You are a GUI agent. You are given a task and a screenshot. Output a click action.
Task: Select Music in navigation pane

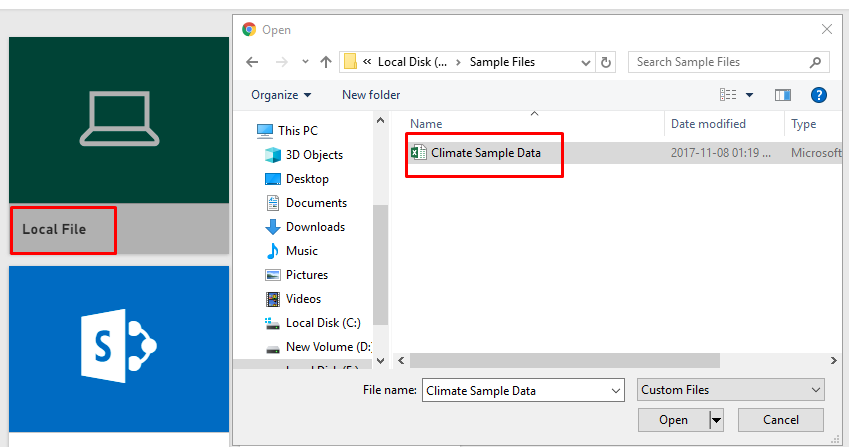(x=302, y=251)
